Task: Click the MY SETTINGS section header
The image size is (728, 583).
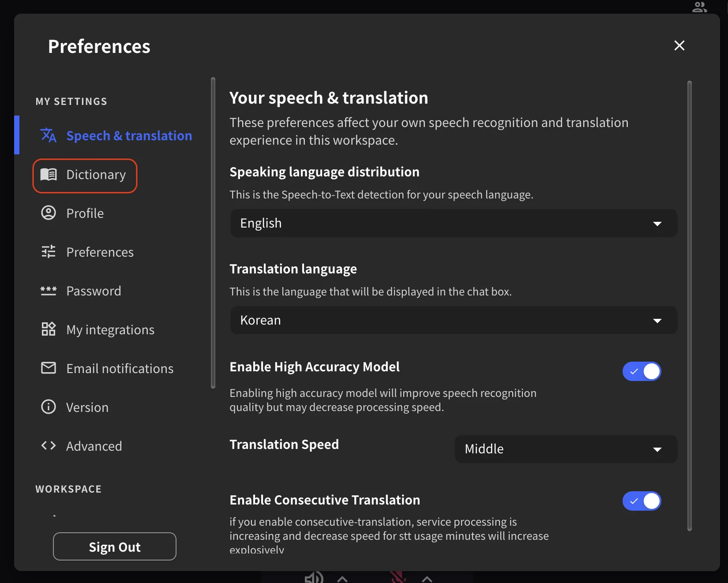Action: (71, 101)
